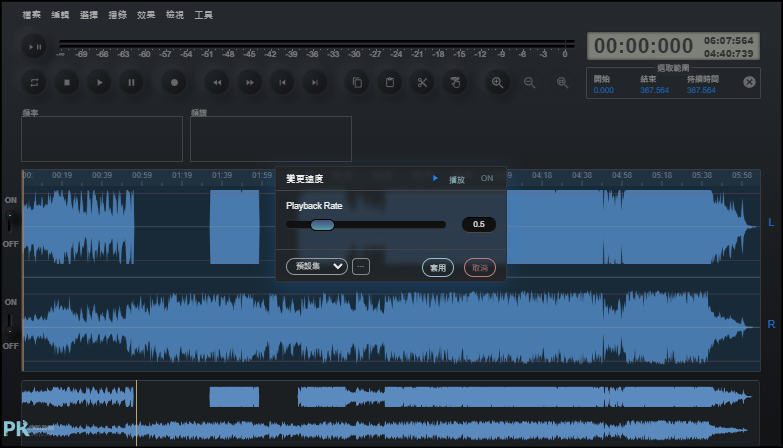783x448 pixels.
Task: Click the L left channel label
Action: pyautogui.click(x=771, y=222)
